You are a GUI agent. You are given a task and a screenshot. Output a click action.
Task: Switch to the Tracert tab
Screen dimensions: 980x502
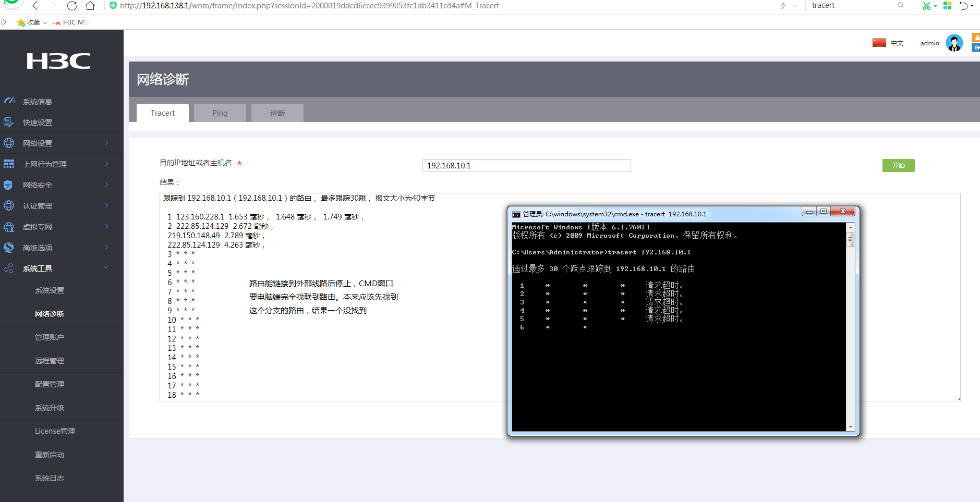click(x=163, y=113)
